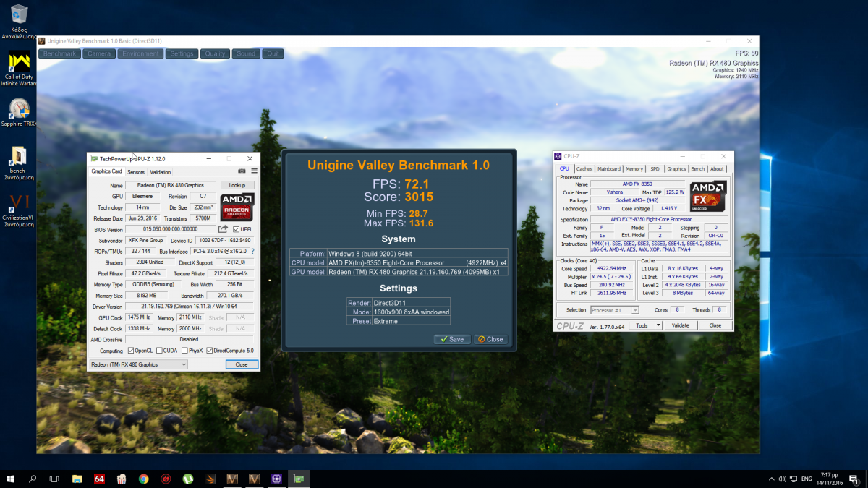Toggle the OpenCL checkbox in GPU-Z
The image size is (868, 488).
(131, 351)
